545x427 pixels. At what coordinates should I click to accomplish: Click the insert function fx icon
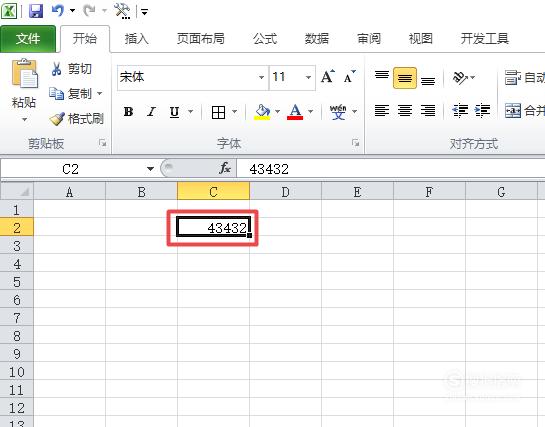(x=225, y=169)
